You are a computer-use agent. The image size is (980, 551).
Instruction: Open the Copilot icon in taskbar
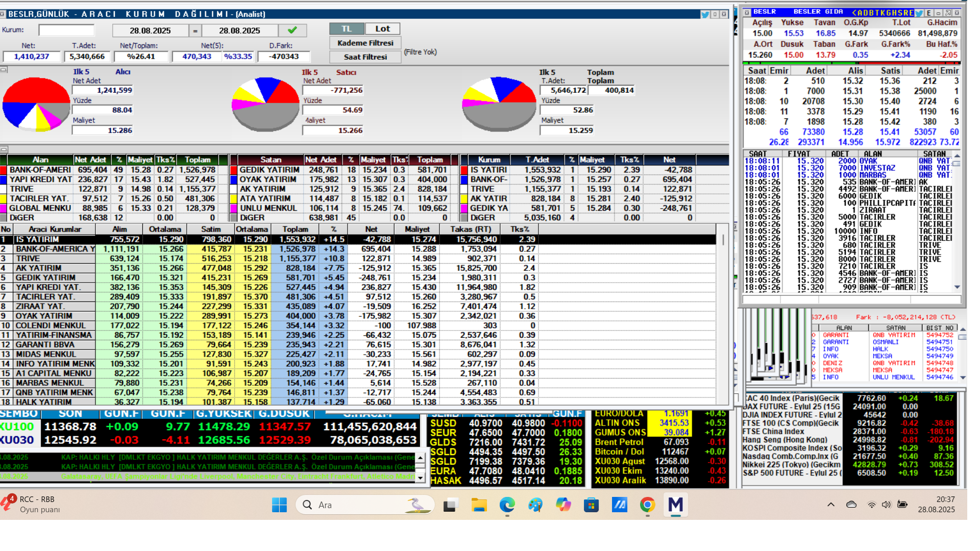click(563, 505)
